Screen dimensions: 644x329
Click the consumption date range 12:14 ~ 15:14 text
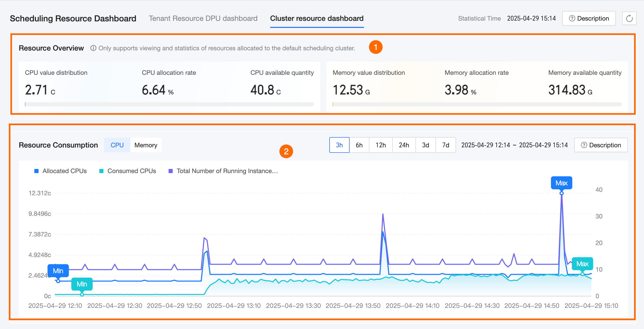pos(514,145)
